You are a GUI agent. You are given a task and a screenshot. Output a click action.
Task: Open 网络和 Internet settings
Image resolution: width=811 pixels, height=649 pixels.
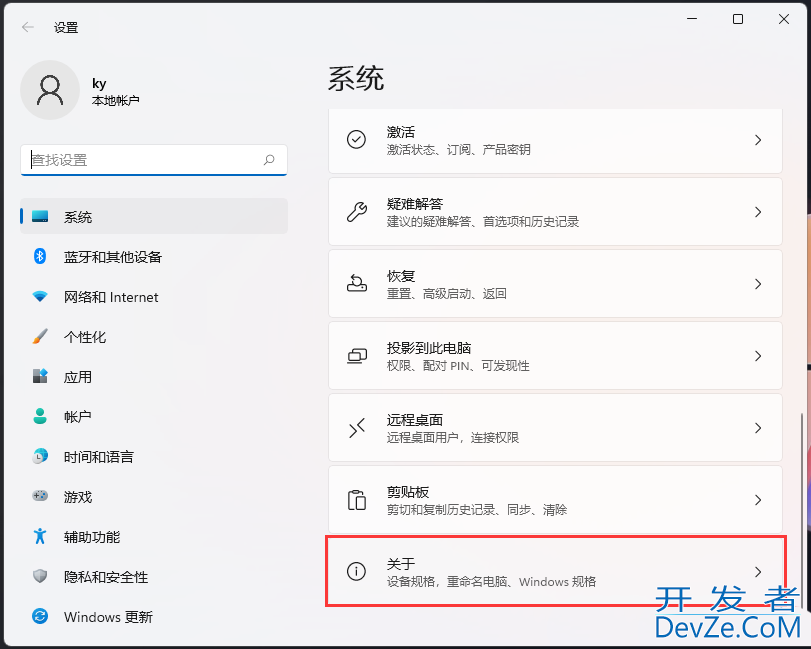tap(154, 296)
